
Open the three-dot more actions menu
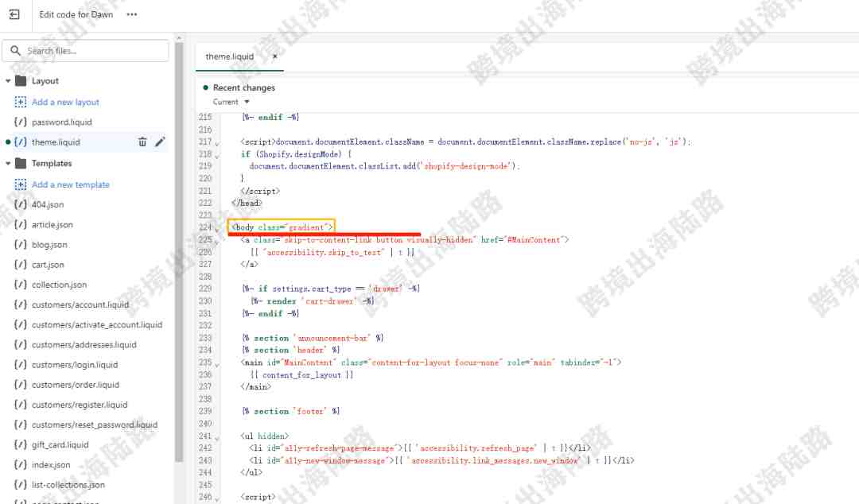(x=132, y=14)
